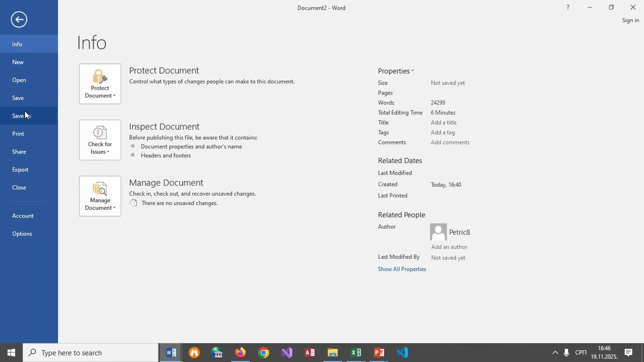
Task: Click the author avatar for Petric8
Action: point(438,232)
